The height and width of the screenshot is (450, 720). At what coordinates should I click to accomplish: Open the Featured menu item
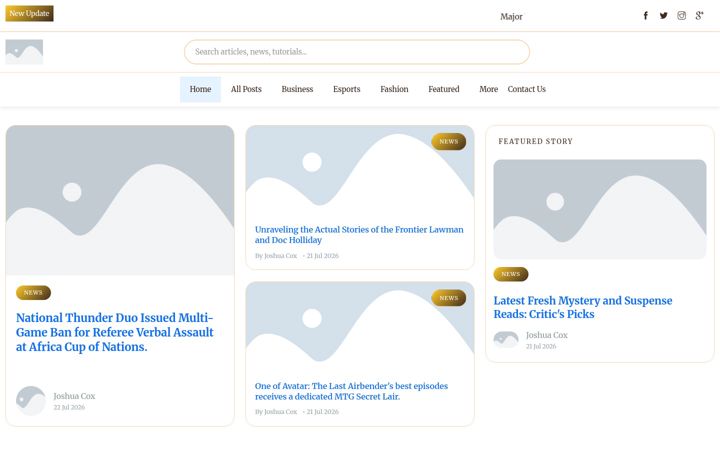click(444, 89)
